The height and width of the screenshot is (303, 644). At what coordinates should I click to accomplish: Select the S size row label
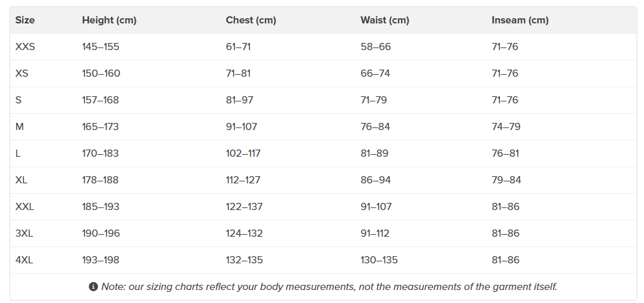click(18, 100)
